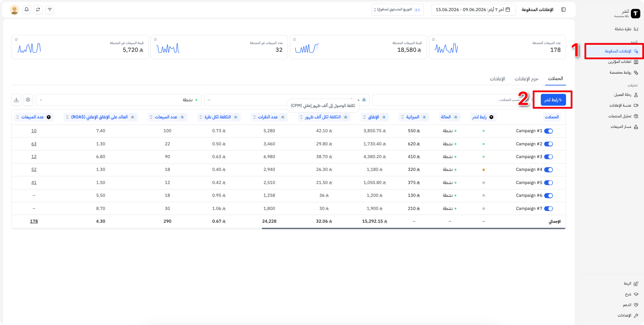Go to نظرة شاملة in the sidebar

point(626,29)
